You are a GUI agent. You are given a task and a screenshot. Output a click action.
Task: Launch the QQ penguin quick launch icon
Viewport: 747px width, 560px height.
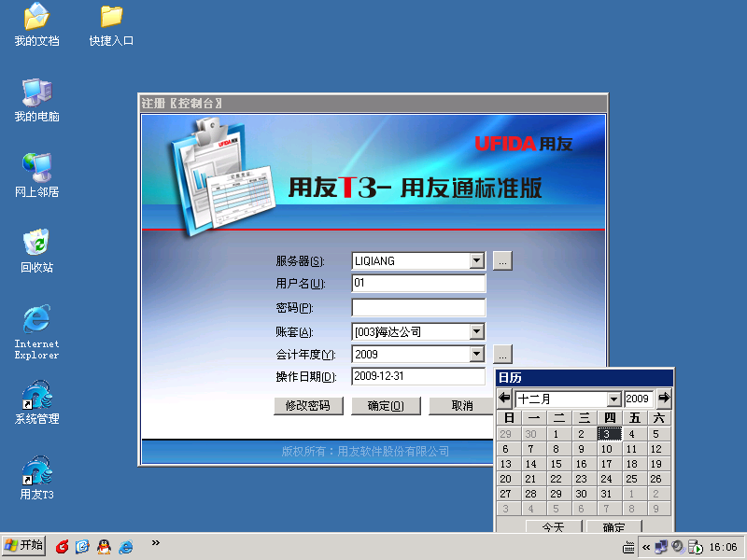pyautogui.click(x=104, y=547)
